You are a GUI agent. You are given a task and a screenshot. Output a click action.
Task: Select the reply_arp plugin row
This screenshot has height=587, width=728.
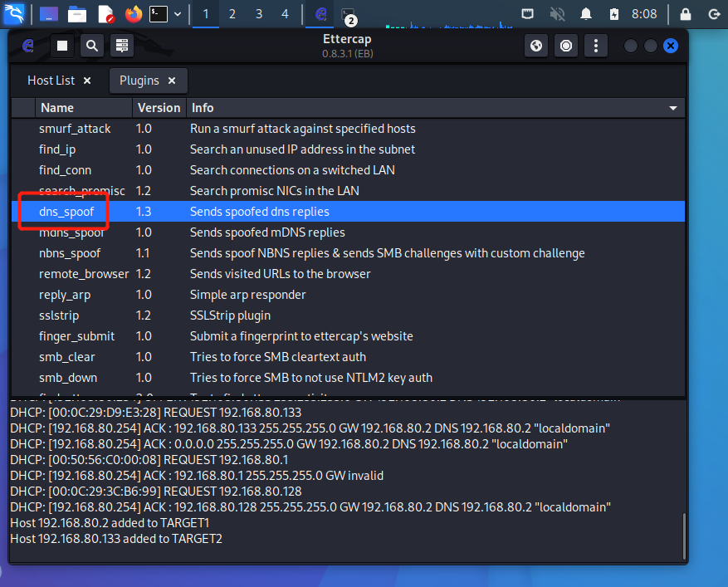[348, 295]
